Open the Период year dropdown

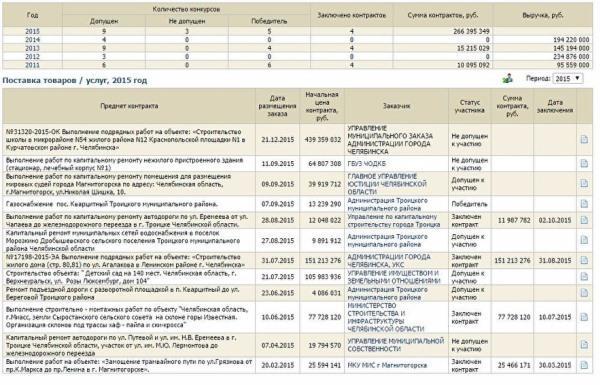point(568,79)
